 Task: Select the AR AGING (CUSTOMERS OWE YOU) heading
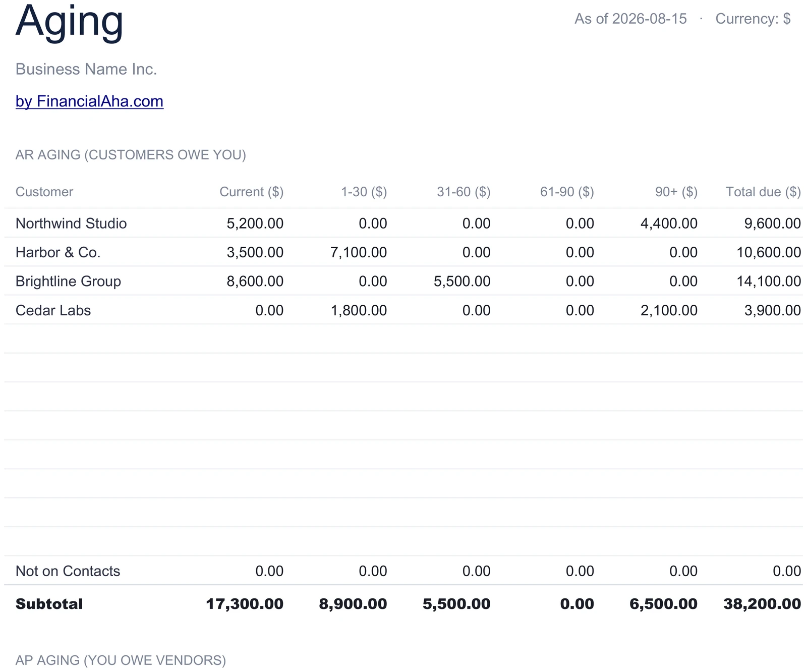point(131,154)
